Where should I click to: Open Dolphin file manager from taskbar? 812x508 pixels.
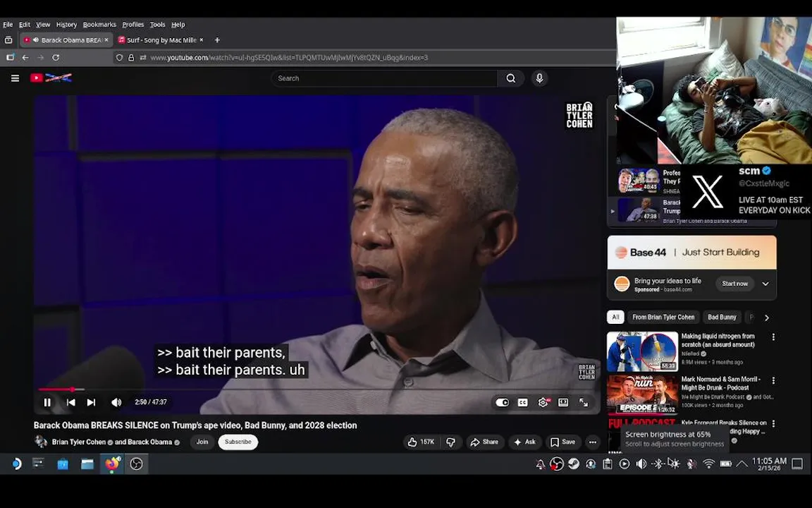point(87,464)
